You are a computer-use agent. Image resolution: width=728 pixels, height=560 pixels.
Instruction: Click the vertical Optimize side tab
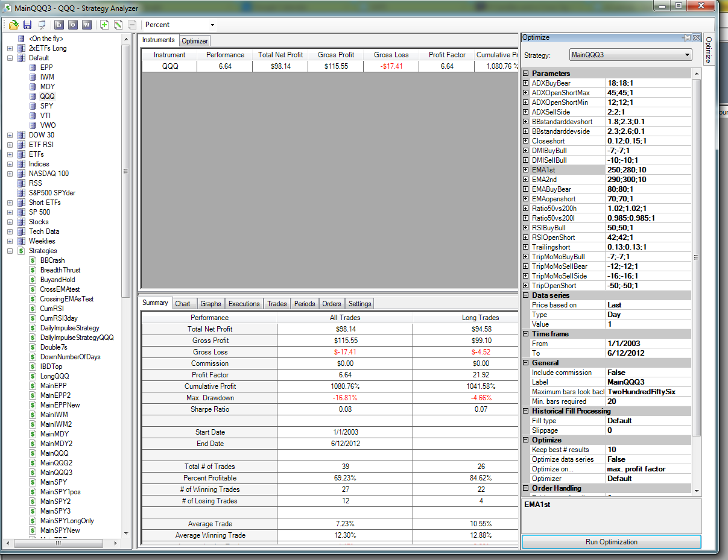coord(708,48)
